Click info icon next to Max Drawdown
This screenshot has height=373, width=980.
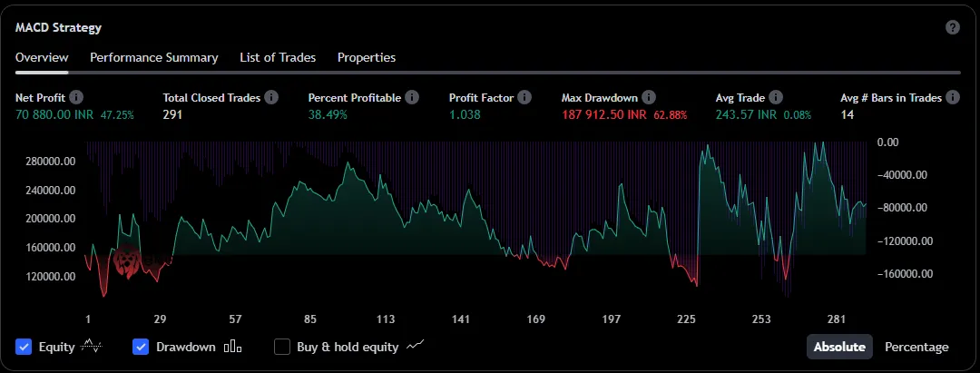click(649, 97)
